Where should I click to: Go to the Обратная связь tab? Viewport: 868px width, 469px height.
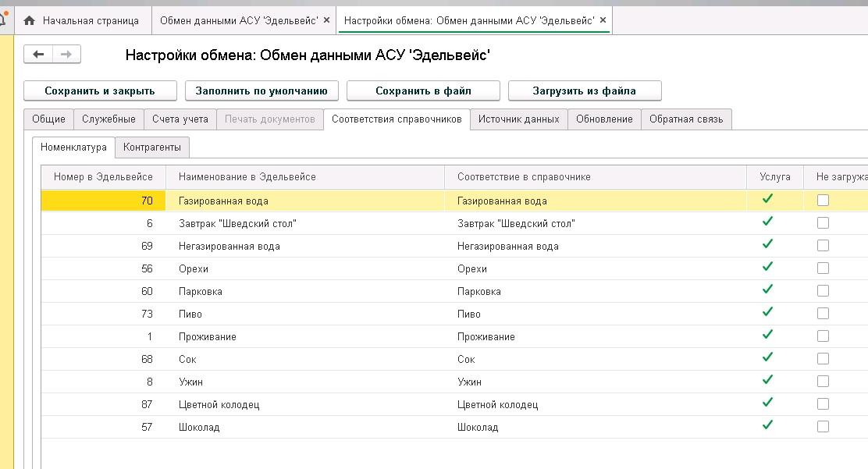pos(686,119)
